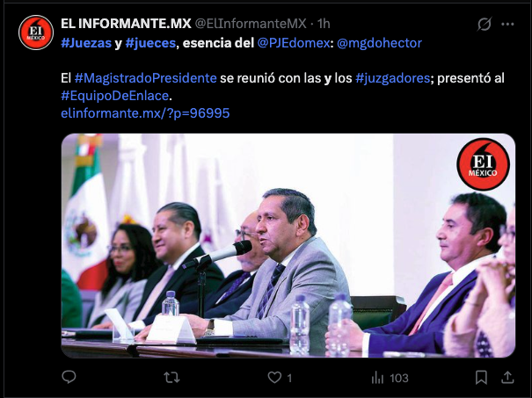Open the #juzgadores hashtag
The image size is (532, 398).
pyautogui.click(x=393, y=78)
